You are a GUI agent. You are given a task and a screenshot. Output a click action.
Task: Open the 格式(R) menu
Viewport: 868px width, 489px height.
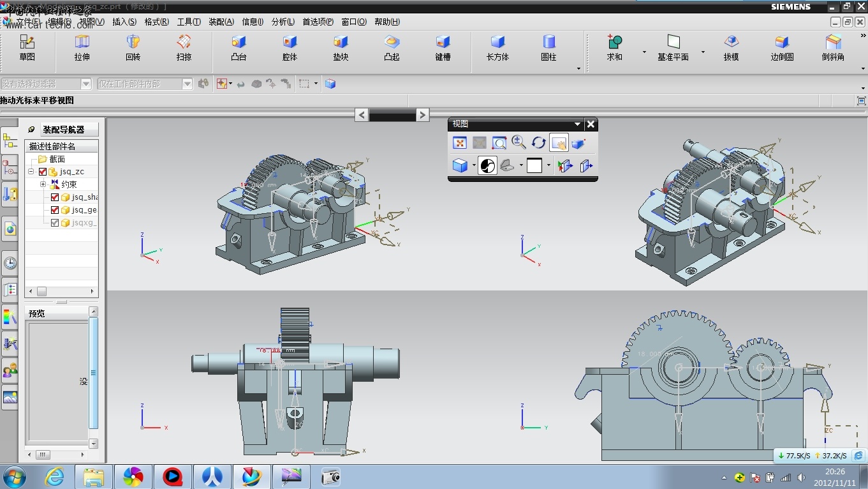tap(157, 22)
